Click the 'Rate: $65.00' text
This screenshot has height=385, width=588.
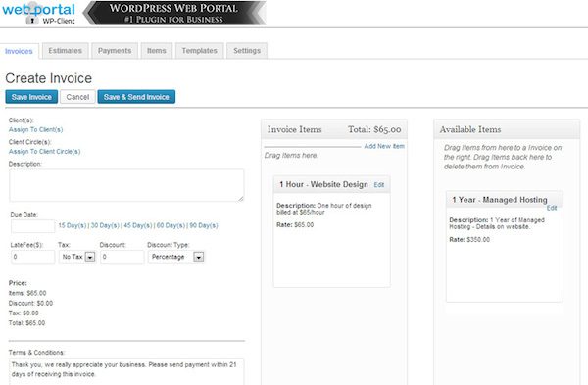pyautogui.click(x=295, y=225)
